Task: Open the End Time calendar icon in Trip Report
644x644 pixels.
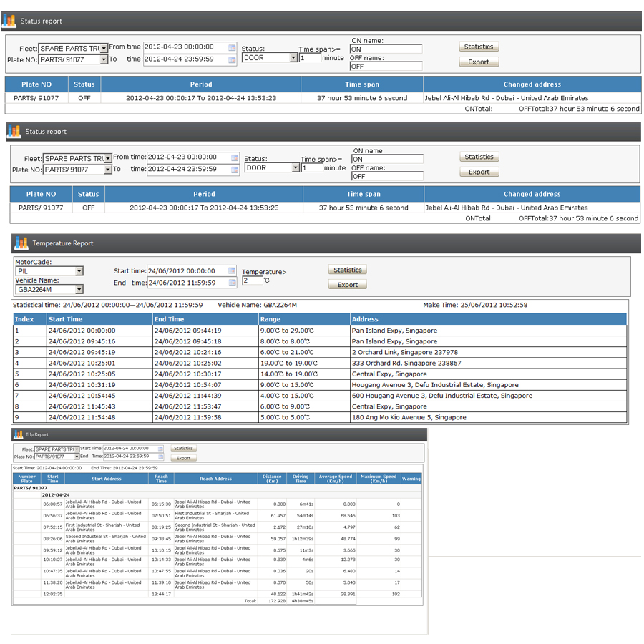Action: pos(160,457)
